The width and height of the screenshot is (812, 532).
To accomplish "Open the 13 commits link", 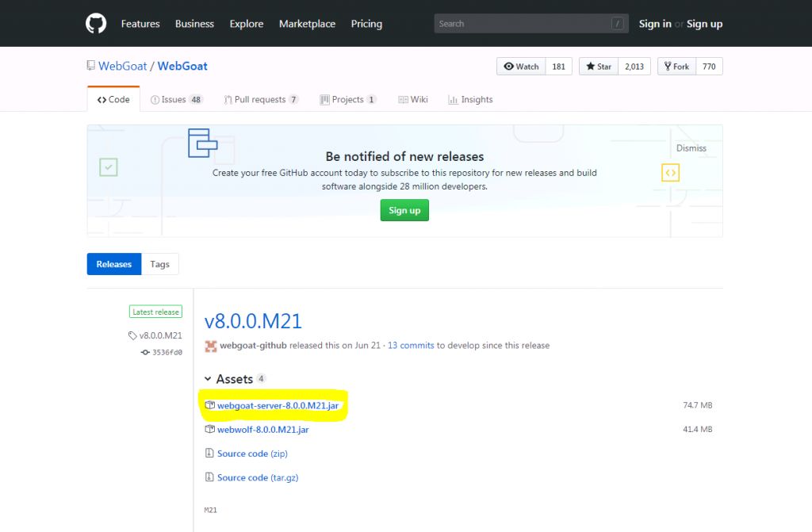I will (411, 346).
